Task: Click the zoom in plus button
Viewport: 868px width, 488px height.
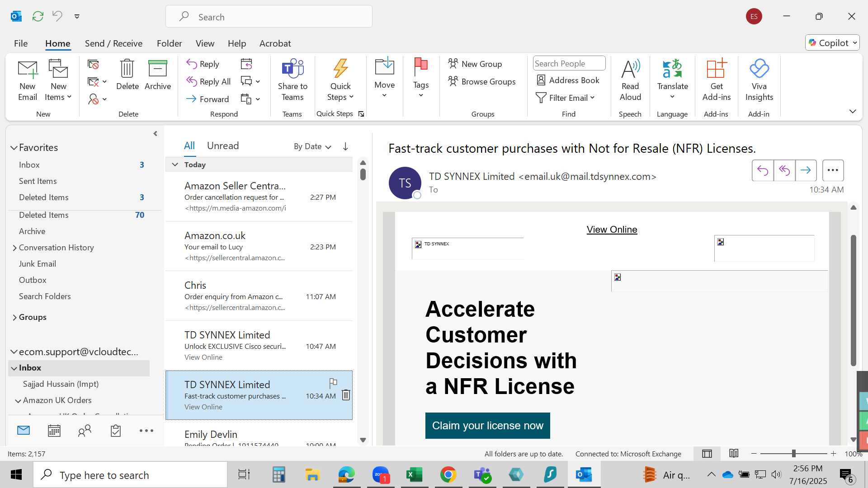Action: (833, 454)
